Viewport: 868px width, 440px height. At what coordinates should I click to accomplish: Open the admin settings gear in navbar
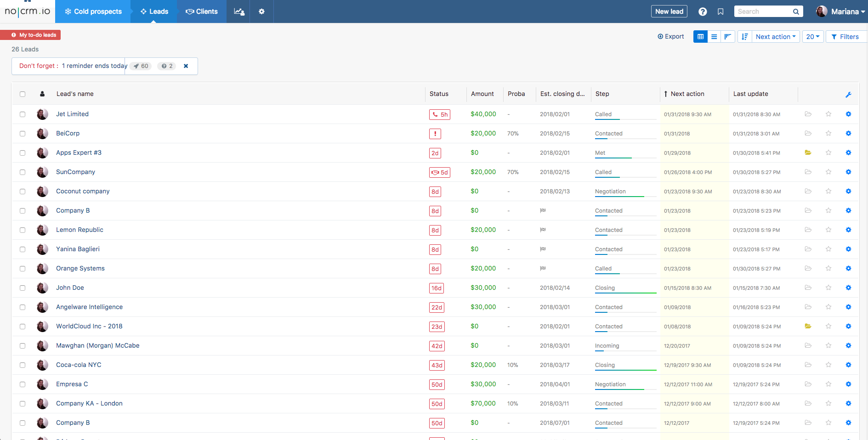tap(261, 11)
